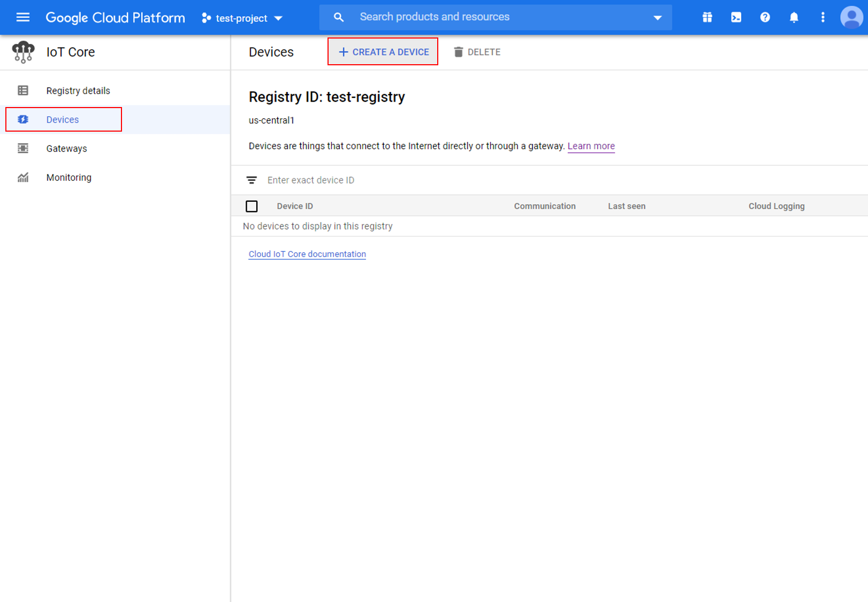Click the filter list icon
This screenshot has width=868, height=602.
click(252, 180)
